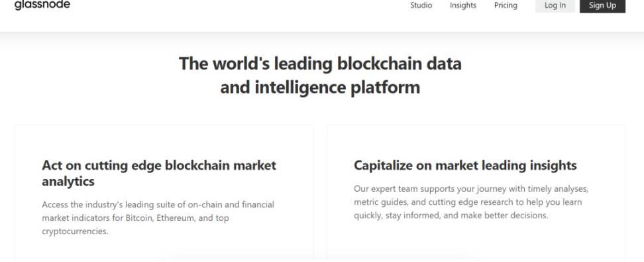The width and height of the screenshot is (644, 262).
Task: Go to the Insights page
Action: [x=463, y=5]
